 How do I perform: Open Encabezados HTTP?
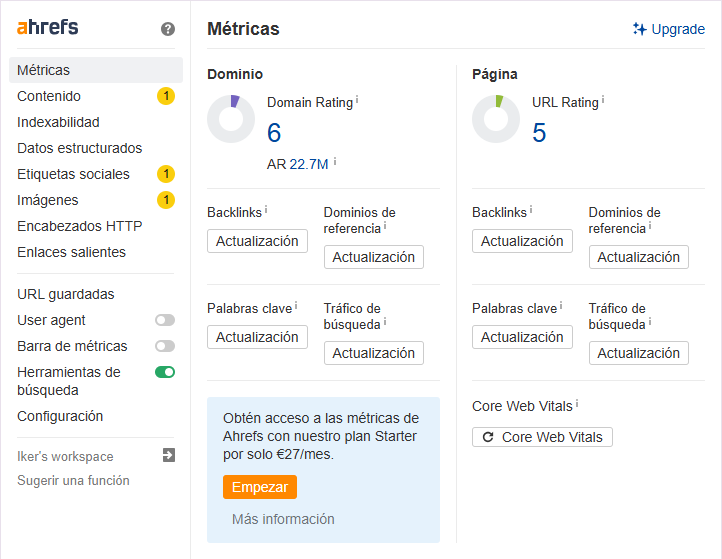(x=80, y=226)
